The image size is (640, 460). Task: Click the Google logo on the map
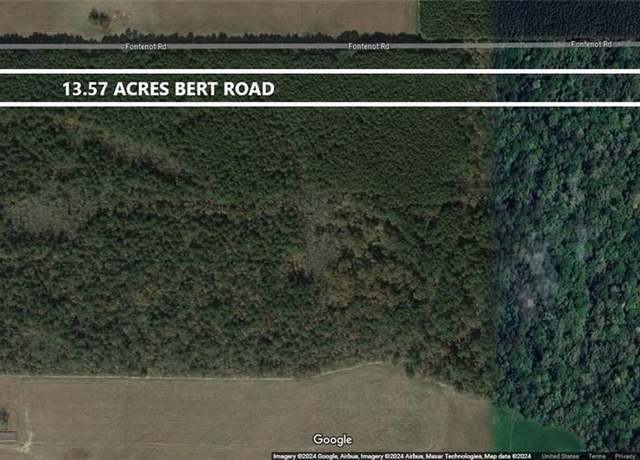pyautogui.click(x=332, y=440)
